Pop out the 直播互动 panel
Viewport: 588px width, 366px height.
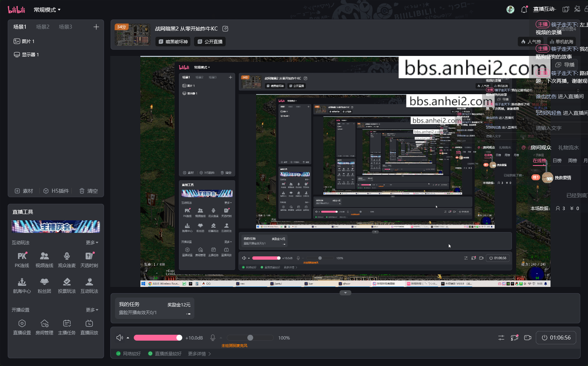(x=566, y=9)
